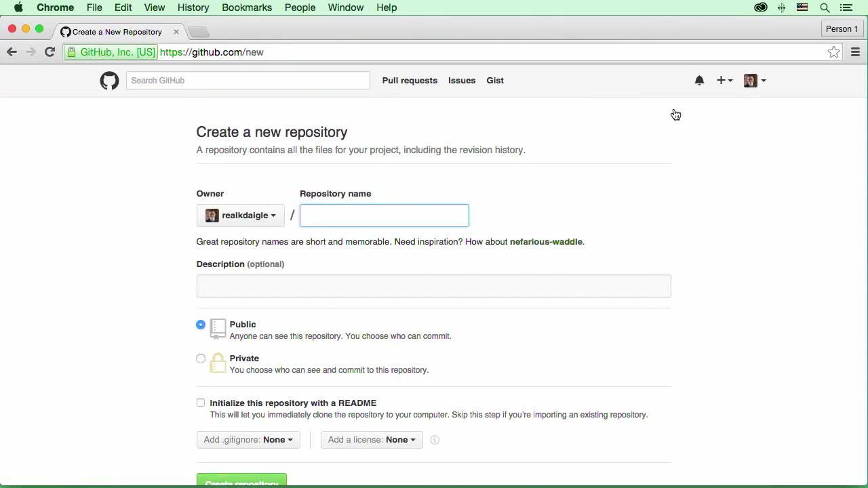Open the Add .gitignore dropdown
Viewport: 868px width, 488px height.
click(x=248, y=439)
